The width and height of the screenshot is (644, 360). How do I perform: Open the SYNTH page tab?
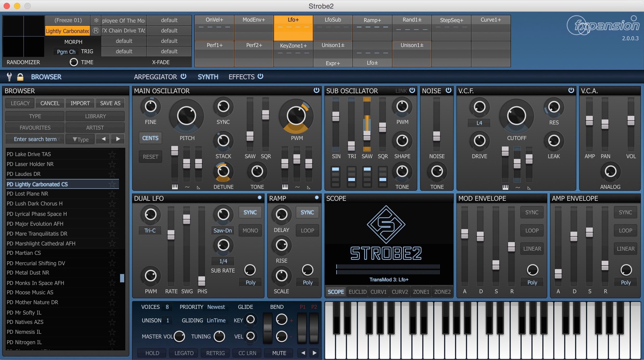click(208, 77)
